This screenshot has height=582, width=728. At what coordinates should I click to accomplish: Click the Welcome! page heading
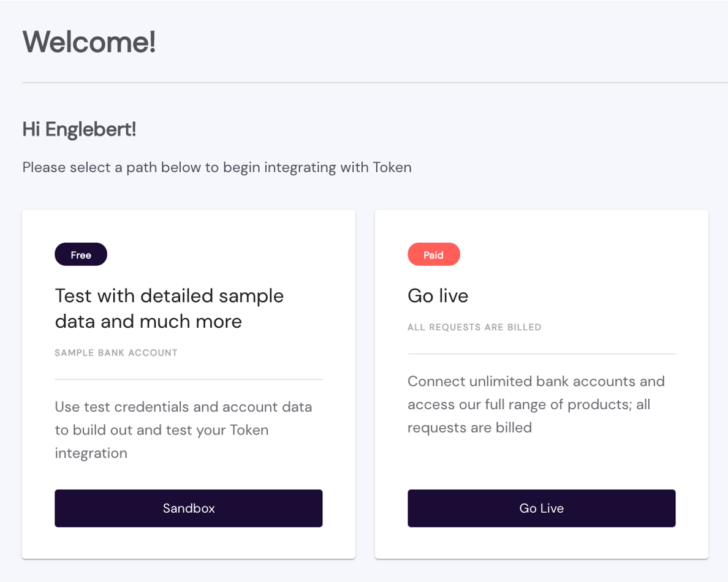click(89, 42)
